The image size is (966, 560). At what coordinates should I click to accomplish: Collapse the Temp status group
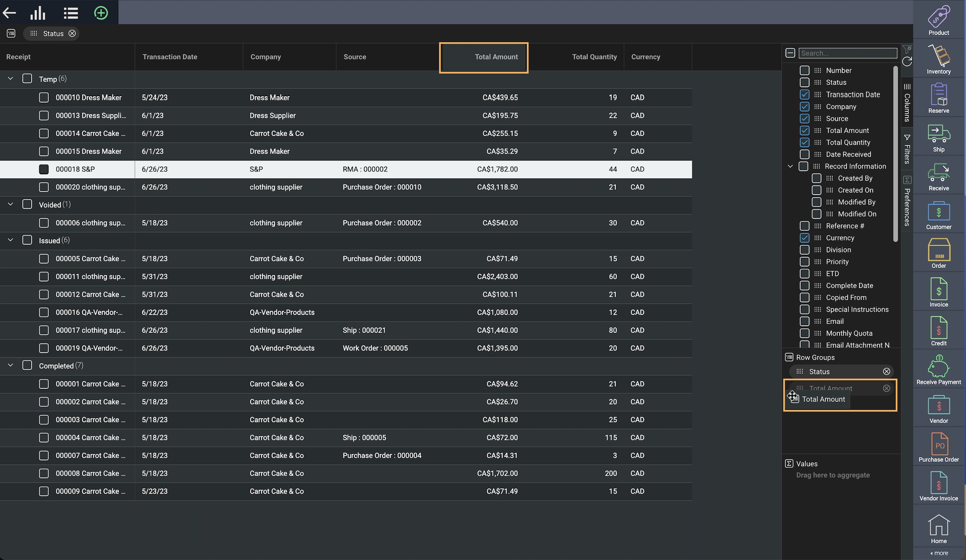coord(10,79)
